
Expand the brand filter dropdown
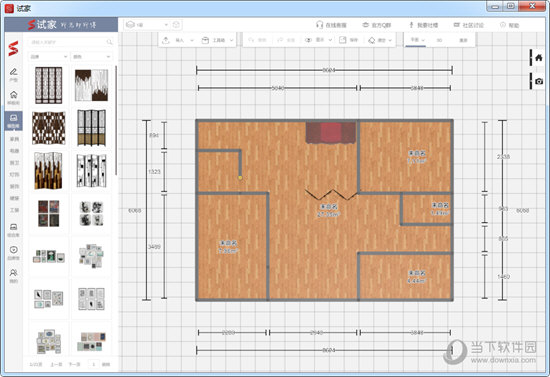tap(48, 56)
